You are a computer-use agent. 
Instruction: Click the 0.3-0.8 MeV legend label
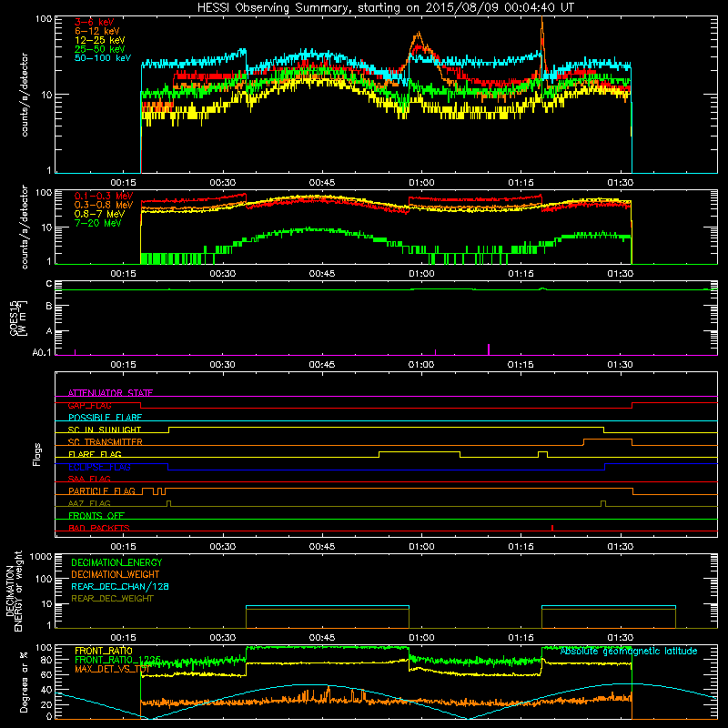pyautogui.click(x=104, y=205)
